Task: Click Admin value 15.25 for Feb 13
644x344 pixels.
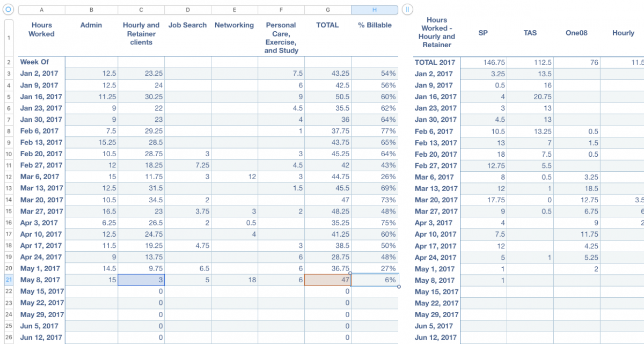Action: 91,142
